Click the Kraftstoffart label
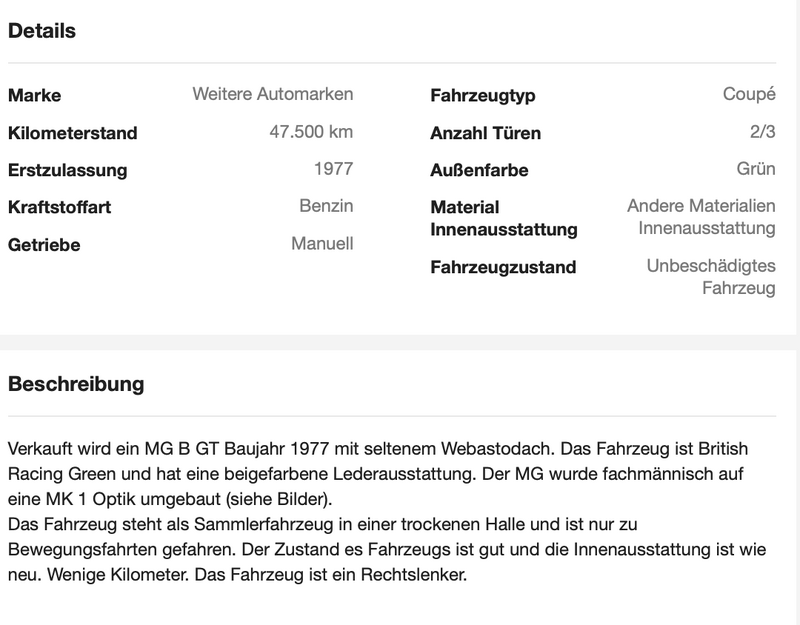 tap(59, 207)
